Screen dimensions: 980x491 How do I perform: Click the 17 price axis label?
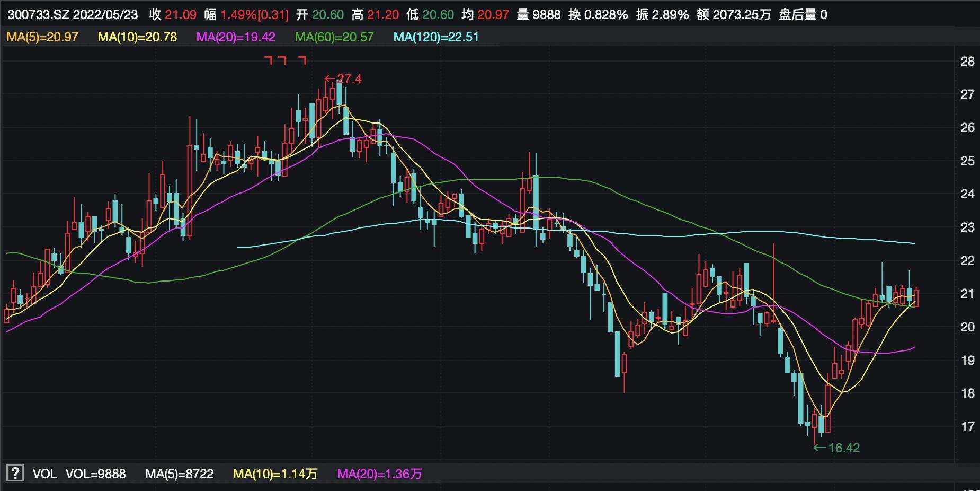pyautogui.click(x=968, y=427)
